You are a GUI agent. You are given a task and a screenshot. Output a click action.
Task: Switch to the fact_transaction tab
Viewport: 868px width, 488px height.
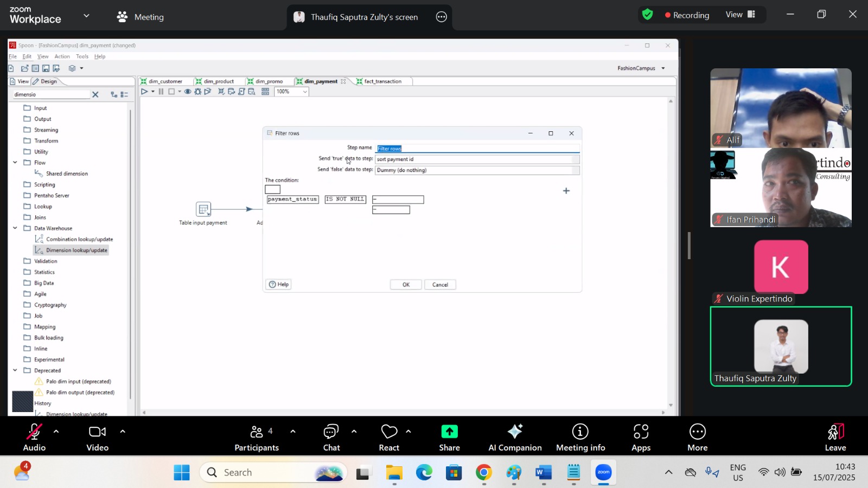pyautogui.click(x=382, y=81)
